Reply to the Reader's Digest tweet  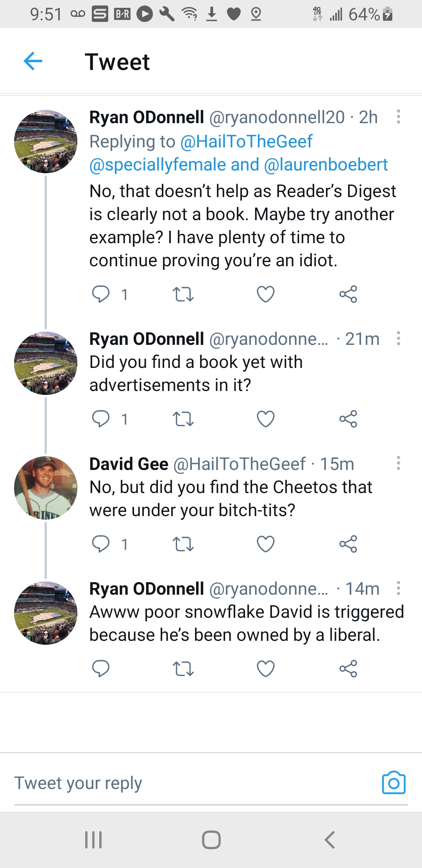tap(100, 294)
